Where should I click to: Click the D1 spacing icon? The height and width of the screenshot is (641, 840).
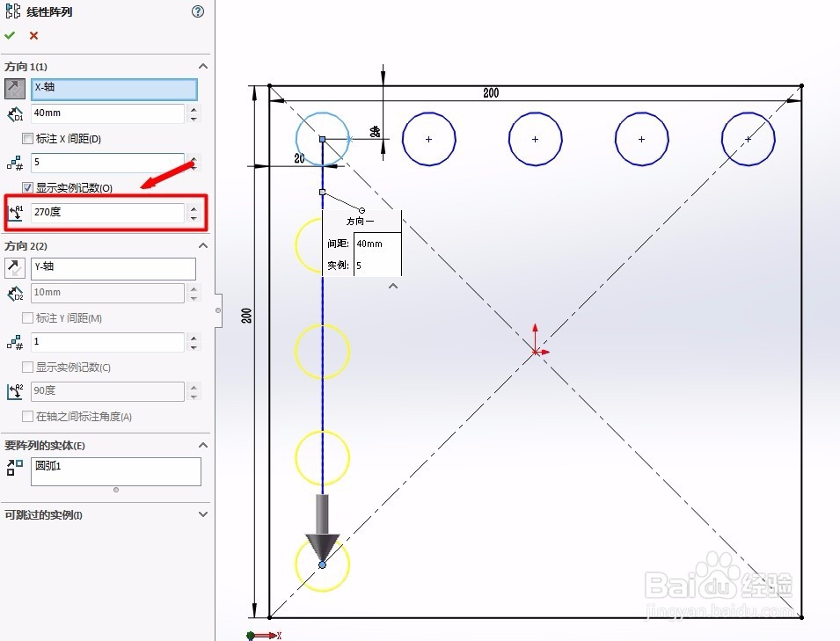coord(15,113)
